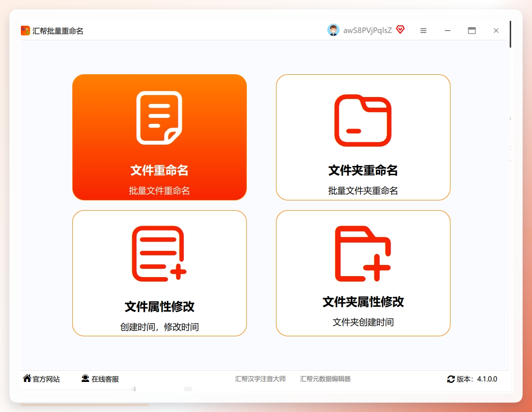The height and width of the screenshot is (412, 532).
Task: Close the 汇帮批量重命名 window
Action: pyautogui.click(x=496, y=31)
